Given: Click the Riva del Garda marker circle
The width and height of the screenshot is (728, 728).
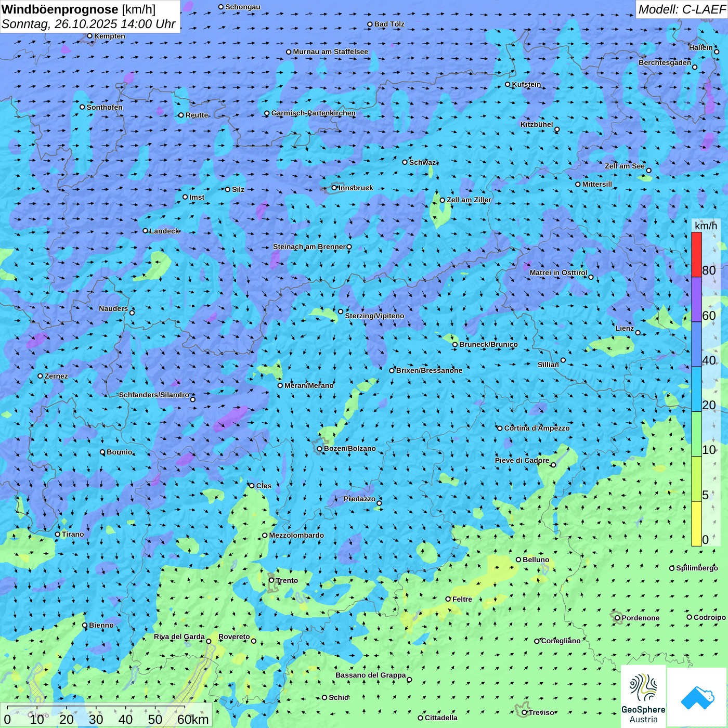Looking at the screenshot, I should click(x=209, y=641).
